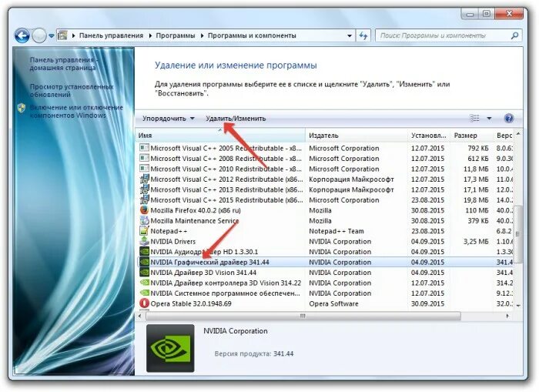The width and height of the screenshot is (539, 392).
Task: Select Microsoft Visual C++ 2010 Redistributable row
Action: click(325, 169)
